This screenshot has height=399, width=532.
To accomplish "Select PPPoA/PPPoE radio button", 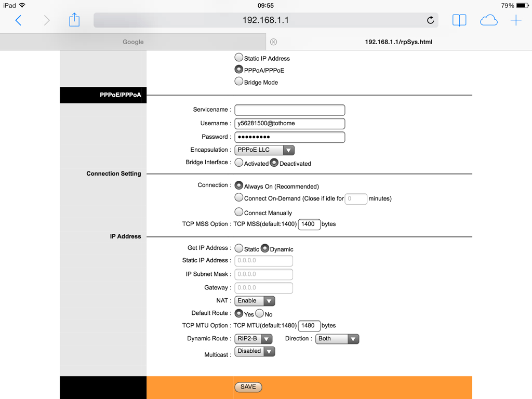I will click(x=239, y=69).
